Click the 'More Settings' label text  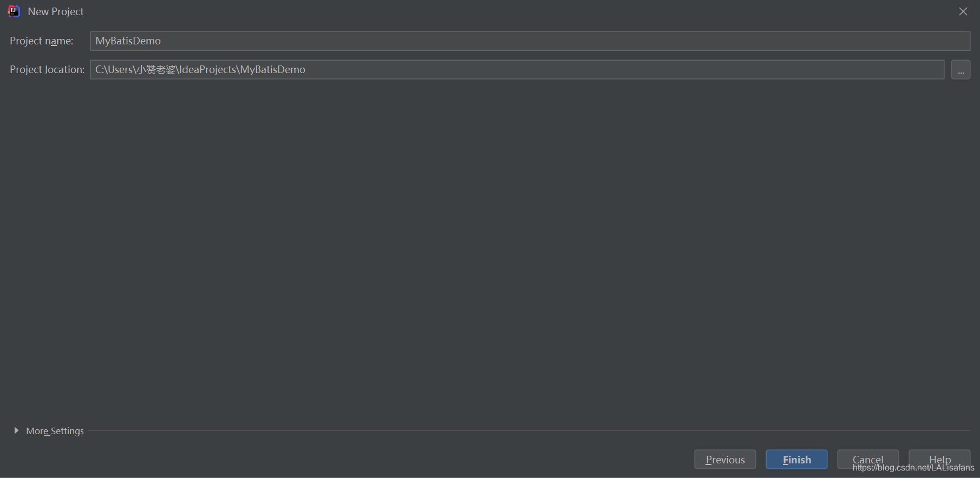[x=55, y=431]
